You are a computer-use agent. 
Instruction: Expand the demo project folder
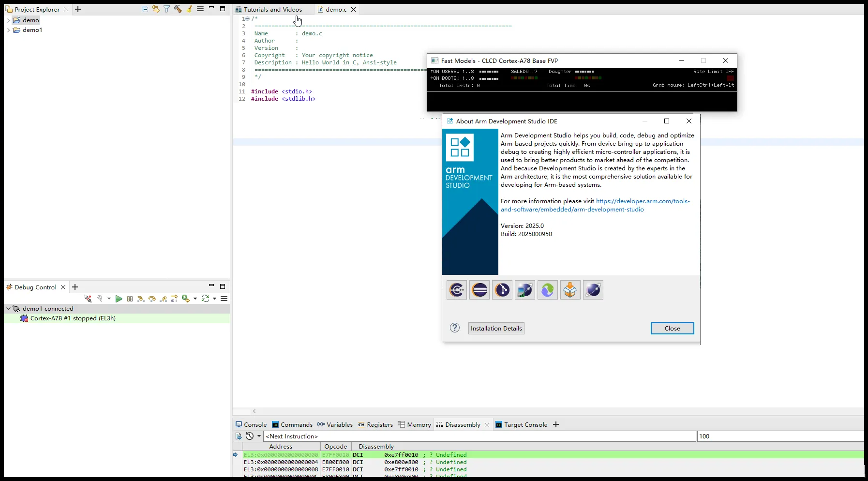click(8, 20)
